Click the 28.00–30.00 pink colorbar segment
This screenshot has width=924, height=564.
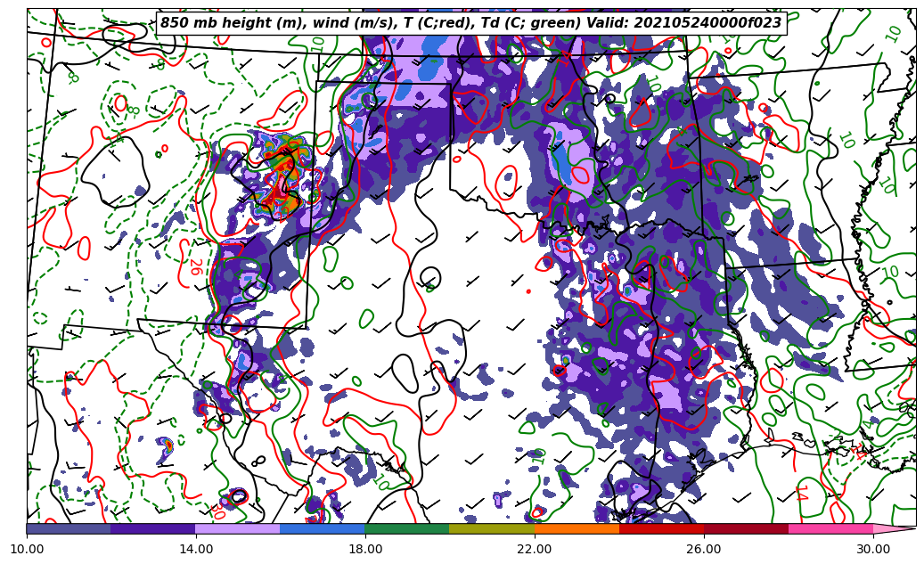coord(831,528)
